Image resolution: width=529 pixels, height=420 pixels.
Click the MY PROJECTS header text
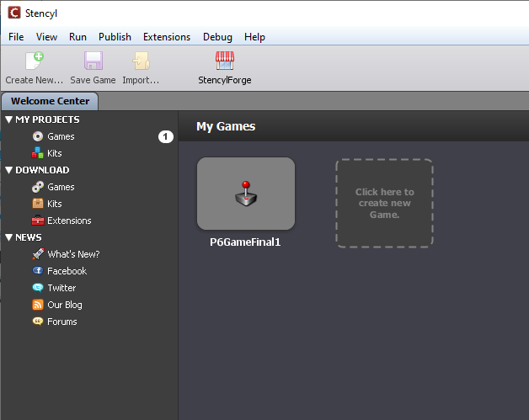(x=47, y=120)
